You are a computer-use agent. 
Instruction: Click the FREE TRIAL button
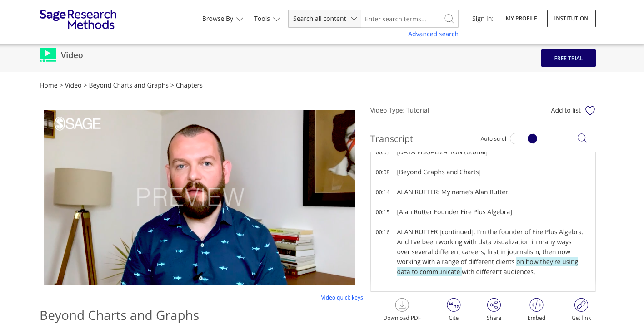coord(568,58)
